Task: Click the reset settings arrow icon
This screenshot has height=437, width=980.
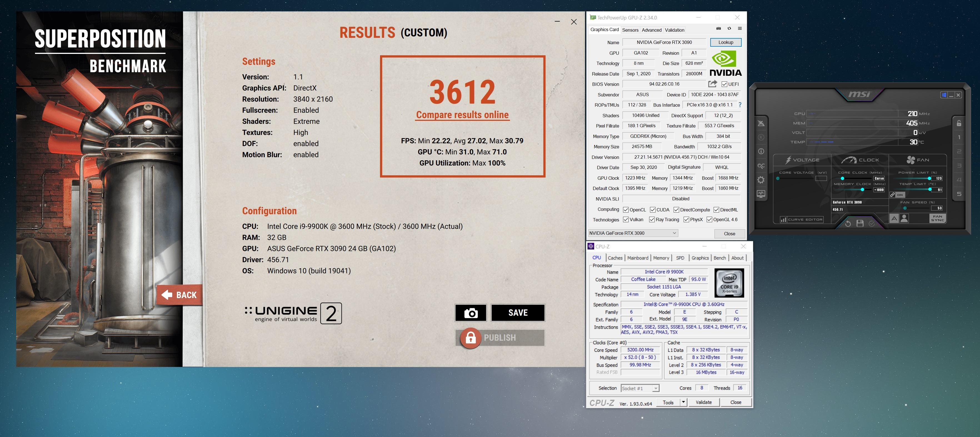Action: point(848,224)
